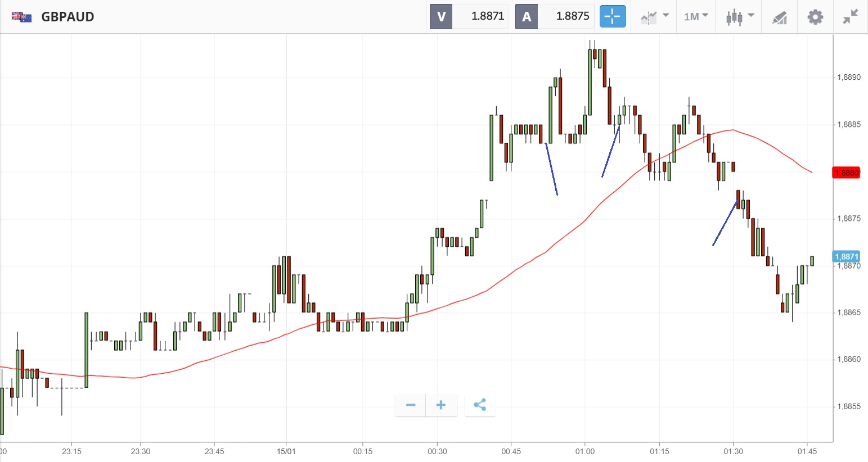Click the collapse chart arrows icon
868x462 pixels.
850,17
